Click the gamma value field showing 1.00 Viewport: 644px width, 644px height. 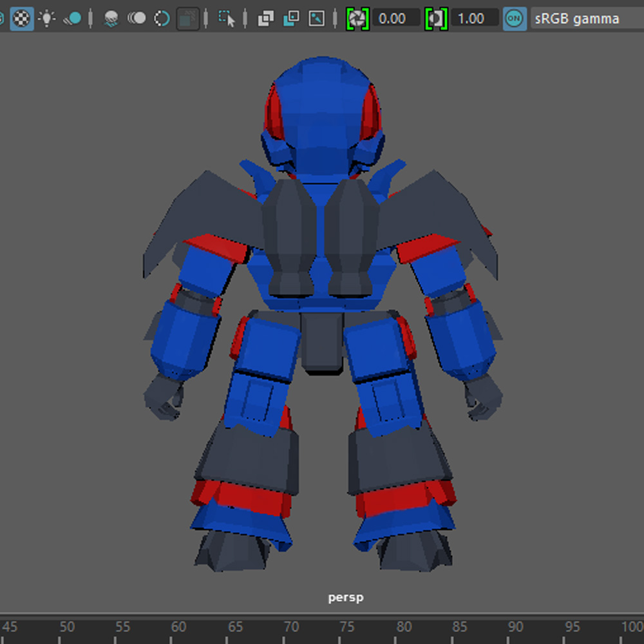click(x=475, y=19)
